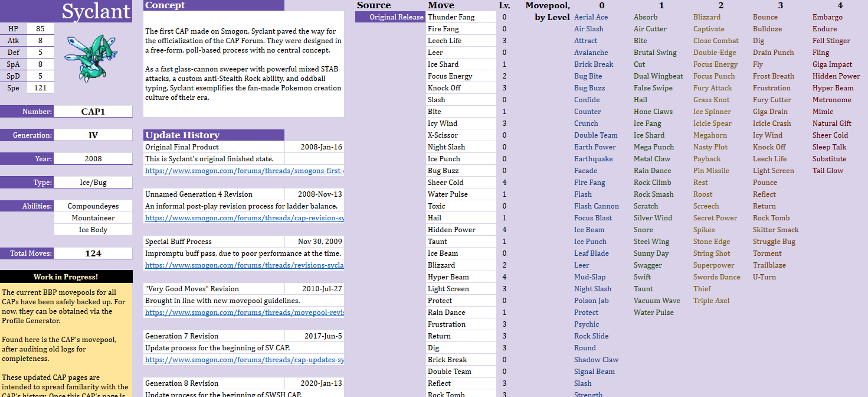Click Stone Edge in the level 2 list
The image size is (868, 397).
[x=711, y=242]
